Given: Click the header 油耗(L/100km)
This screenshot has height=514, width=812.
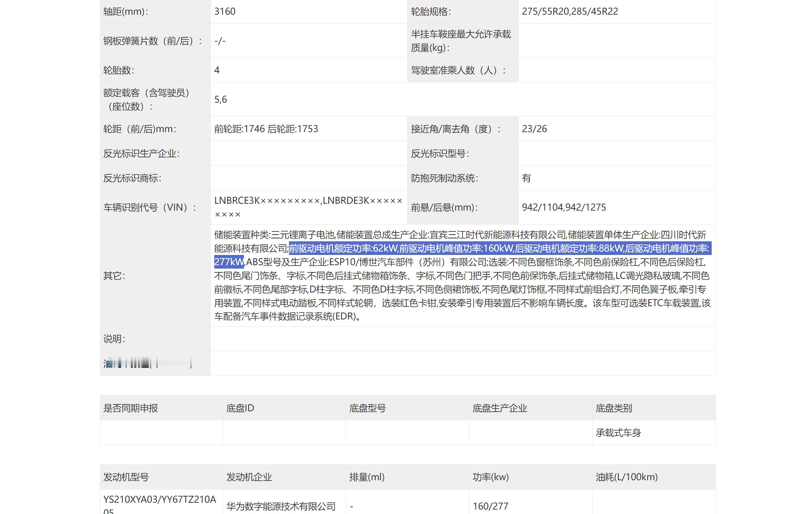Looking at the screenshot, I should [x=626, y=477].
